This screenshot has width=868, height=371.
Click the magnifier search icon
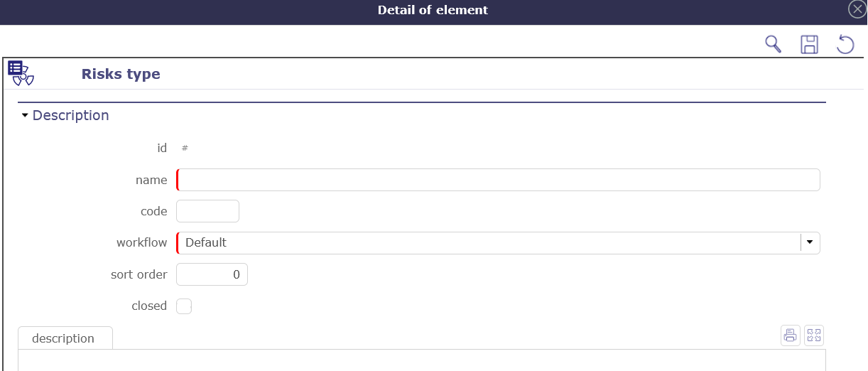point(773,44)
